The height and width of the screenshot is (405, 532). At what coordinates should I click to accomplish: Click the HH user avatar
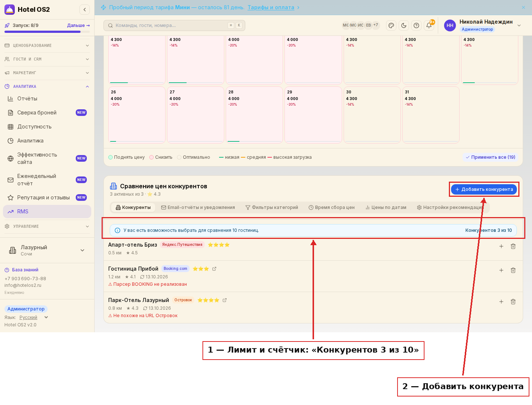tap(450, 25)
